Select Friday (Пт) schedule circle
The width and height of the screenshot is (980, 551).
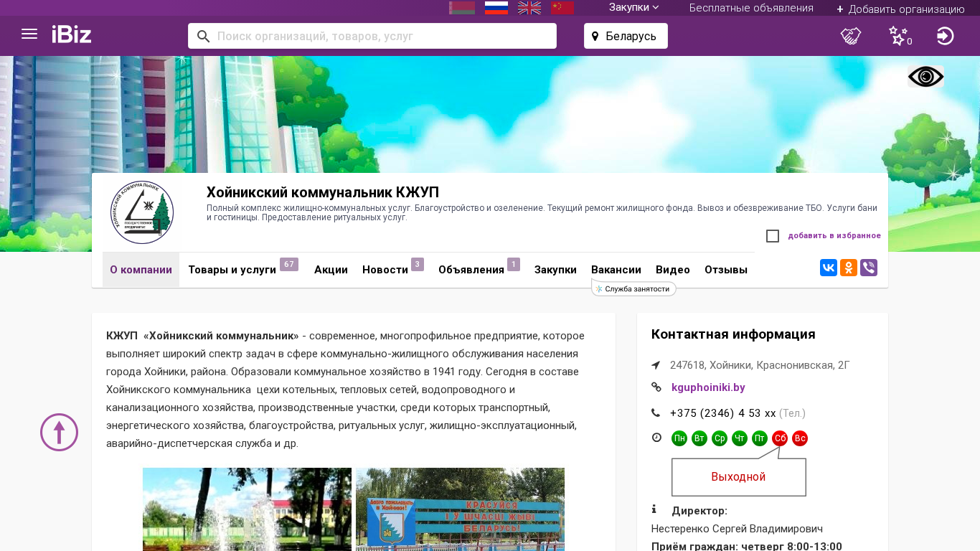coord(760,438)
